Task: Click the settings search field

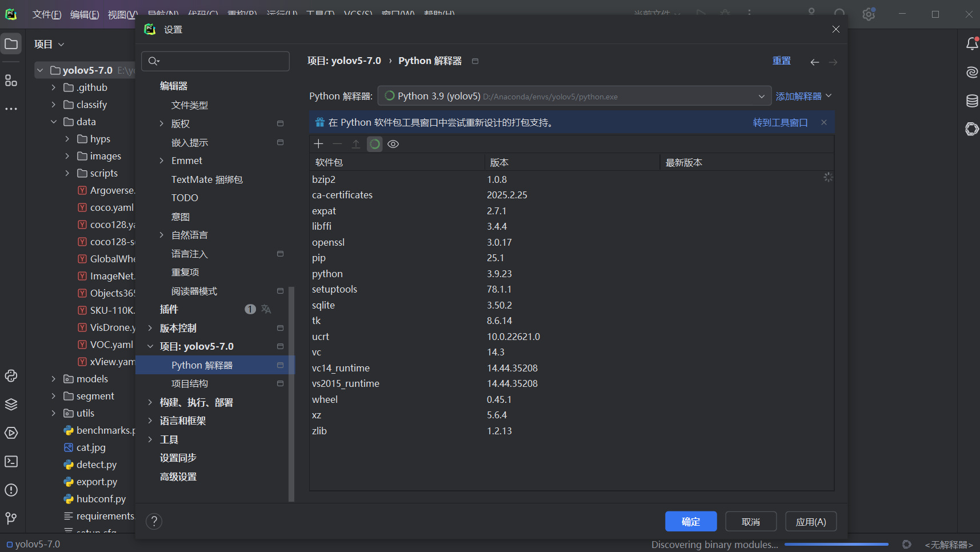Action: (x=215, y=61)
